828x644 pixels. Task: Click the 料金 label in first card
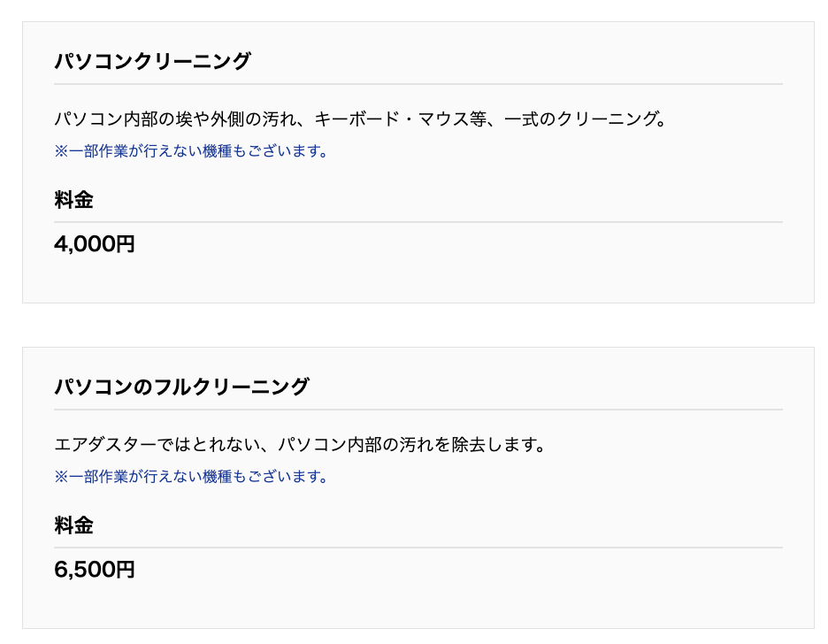(x=73, y=200)
